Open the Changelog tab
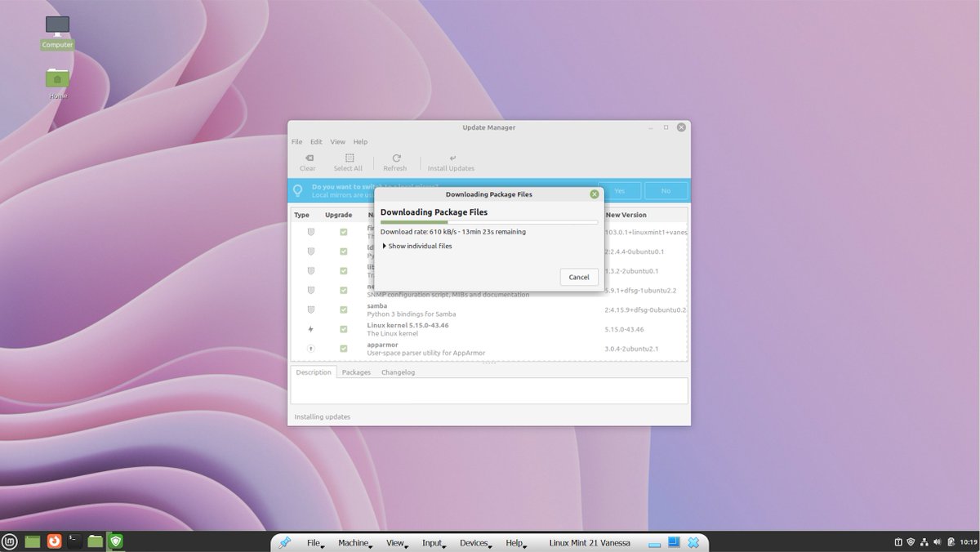980x552 pixels. pyautogui.click(x=398, y=372)
